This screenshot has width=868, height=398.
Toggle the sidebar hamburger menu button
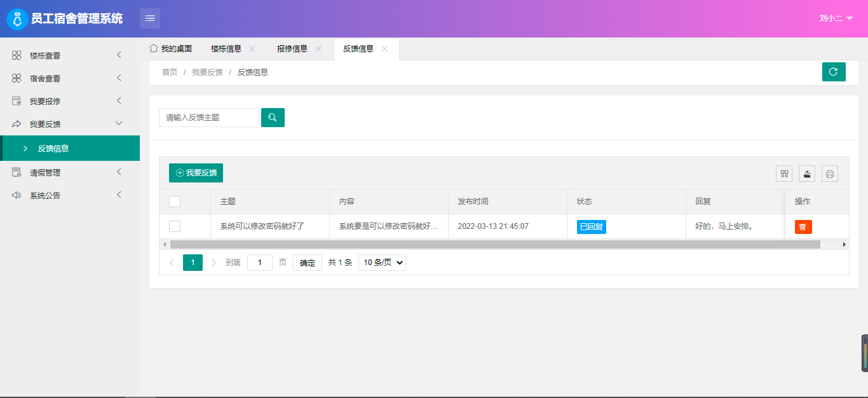click(x=150, y=18)
